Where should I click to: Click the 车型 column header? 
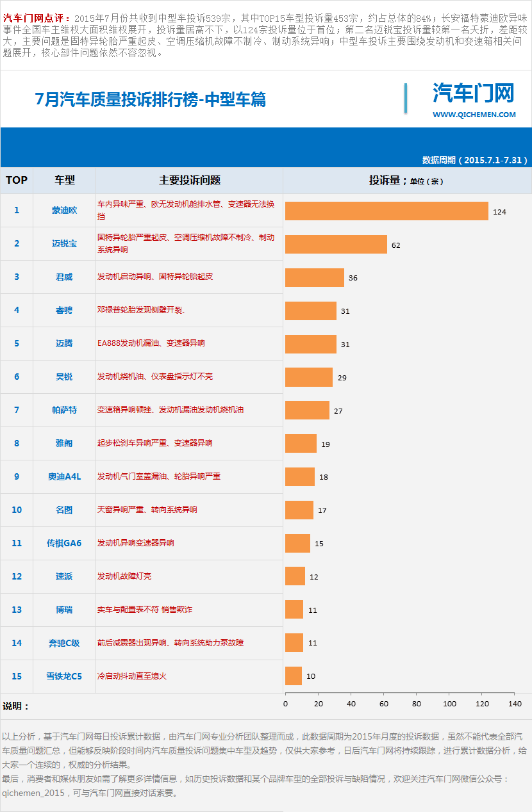point(65,180)
